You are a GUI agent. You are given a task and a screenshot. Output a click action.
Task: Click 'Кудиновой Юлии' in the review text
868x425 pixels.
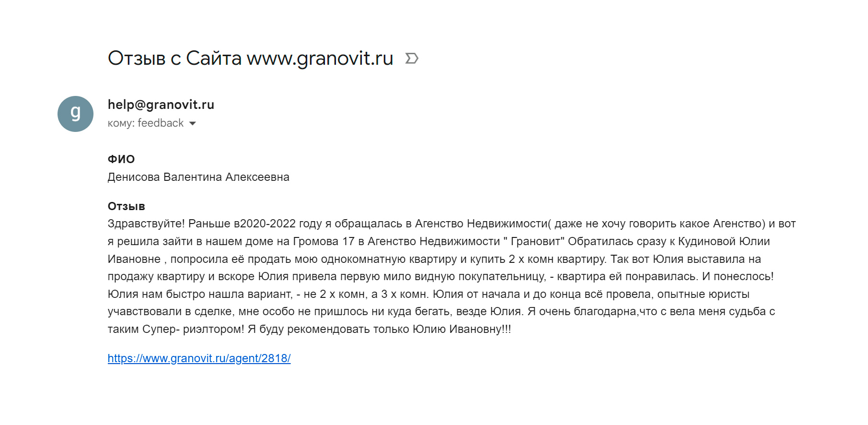(x=724, y=241)
